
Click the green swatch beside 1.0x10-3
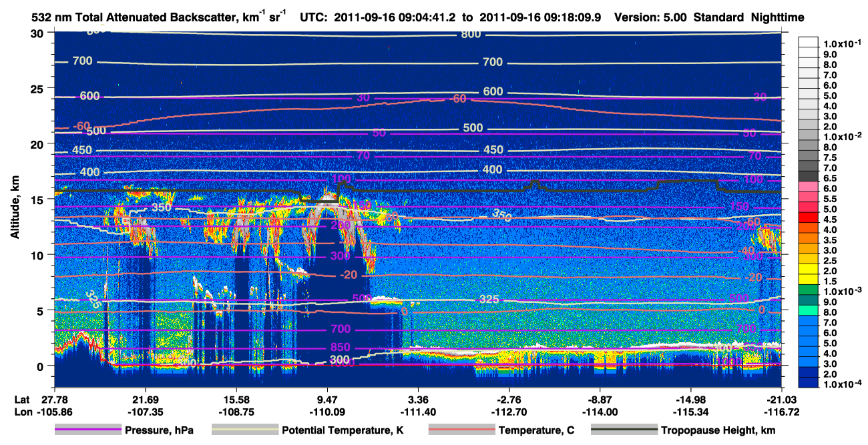[x=809, y=291]
